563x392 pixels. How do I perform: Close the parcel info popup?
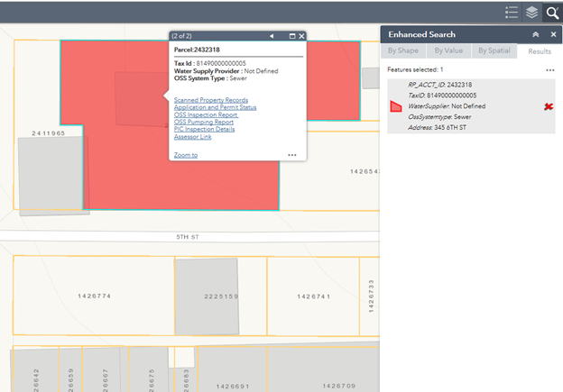point(301,36)
